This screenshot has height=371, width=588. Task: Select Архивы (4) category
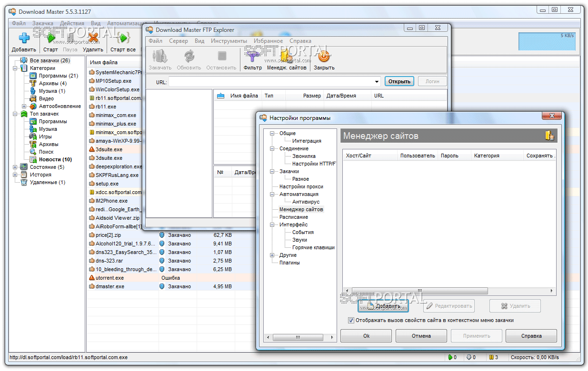point(53,83)
